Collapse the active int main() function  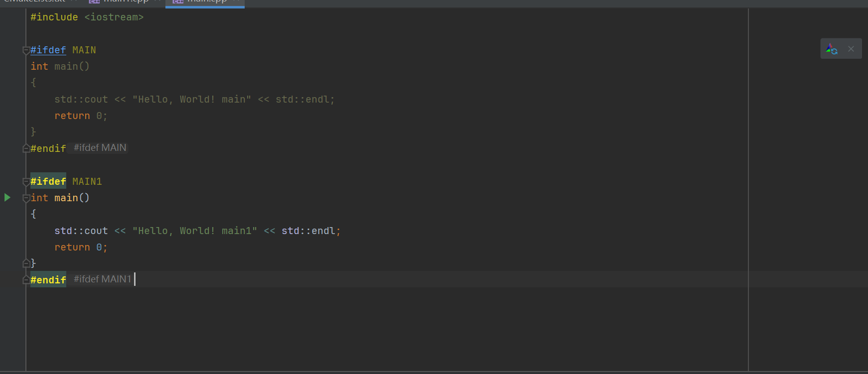[26, 198]
